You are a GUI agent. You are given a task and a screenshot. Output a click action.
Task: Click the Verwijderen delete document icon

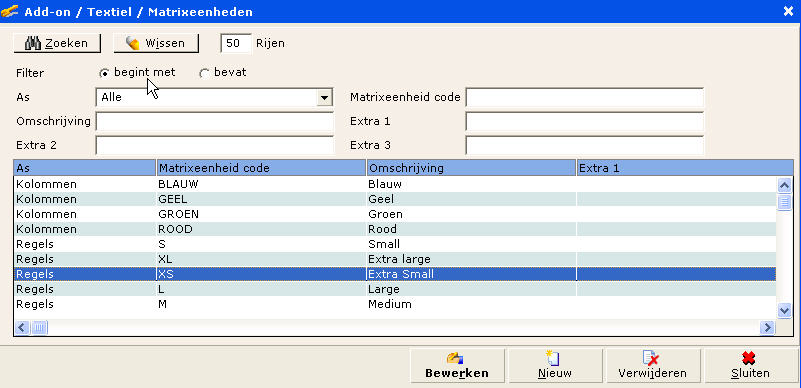click(x=650, y=358)
